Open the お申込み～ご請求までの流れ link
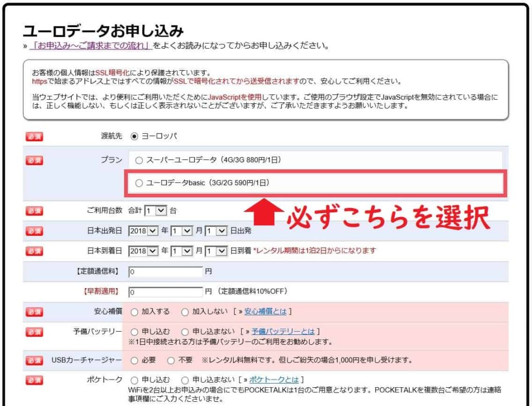 click(90, 46)
